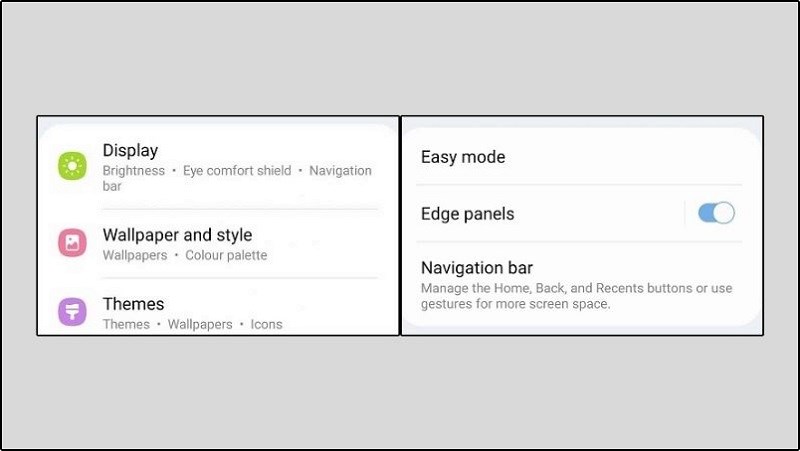Open the Display settings title
Viewport: 800px width, 451px height.
130,151
